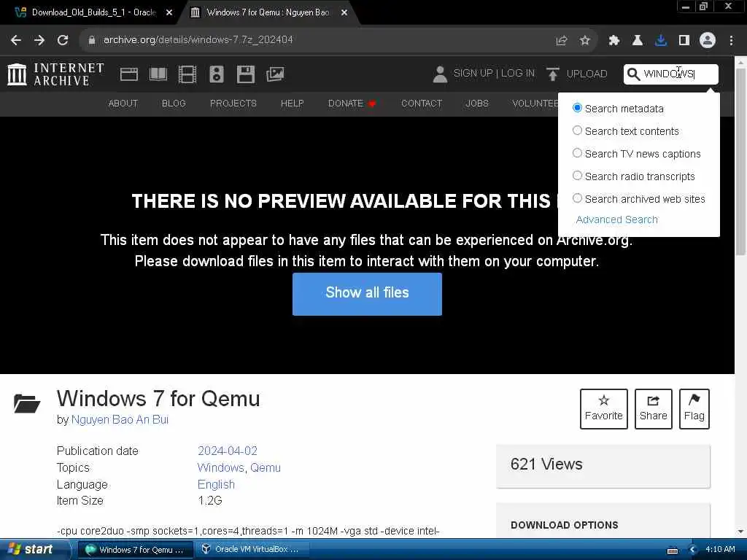The image size is (747, 560).
Task: Open the Images icon
Action: pyautogui.click(x=275, y=74)
